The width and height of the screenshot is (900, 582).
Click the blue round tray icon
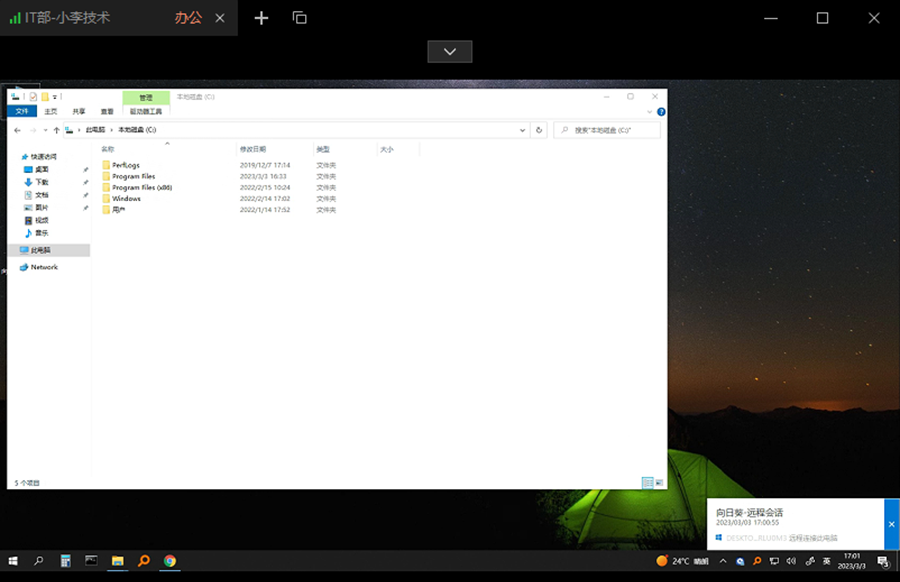pos(740,561)
